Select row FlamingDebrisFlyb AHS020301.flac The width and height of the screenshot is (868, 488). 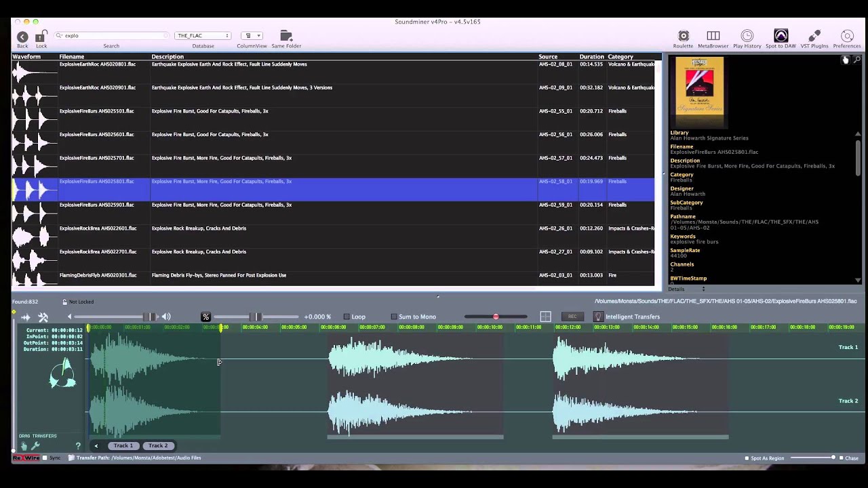click(333, 279)
